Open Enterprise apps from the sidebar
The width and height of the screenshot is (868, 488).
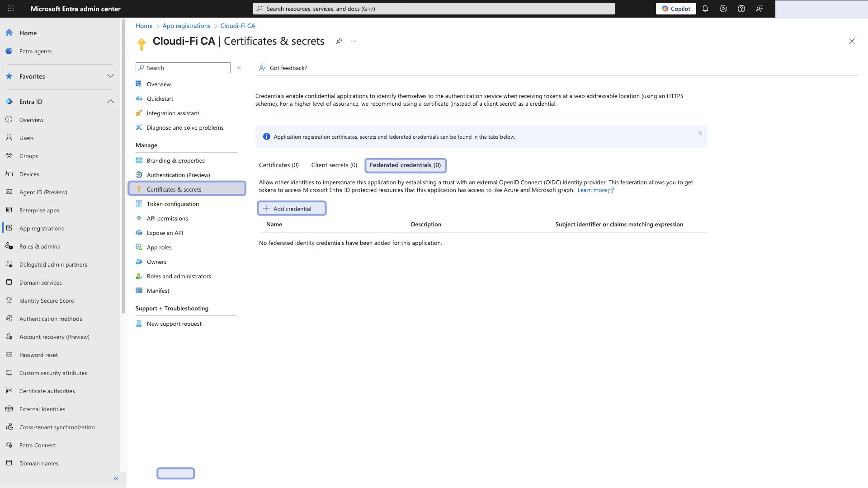[x=39, y=210]
